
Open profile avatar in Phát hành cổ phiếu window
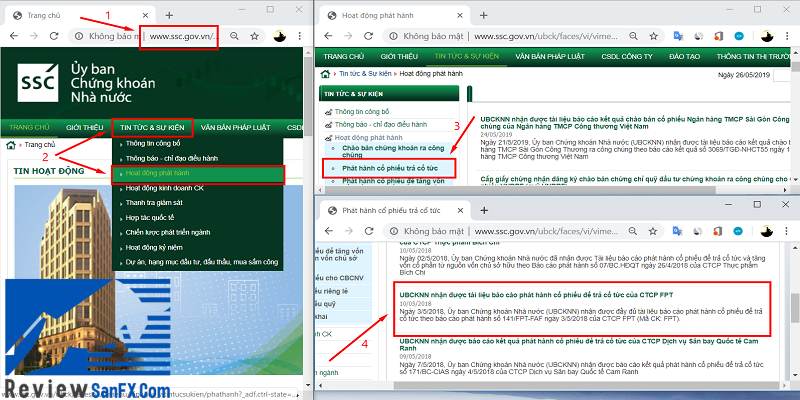tap(767, 231)
